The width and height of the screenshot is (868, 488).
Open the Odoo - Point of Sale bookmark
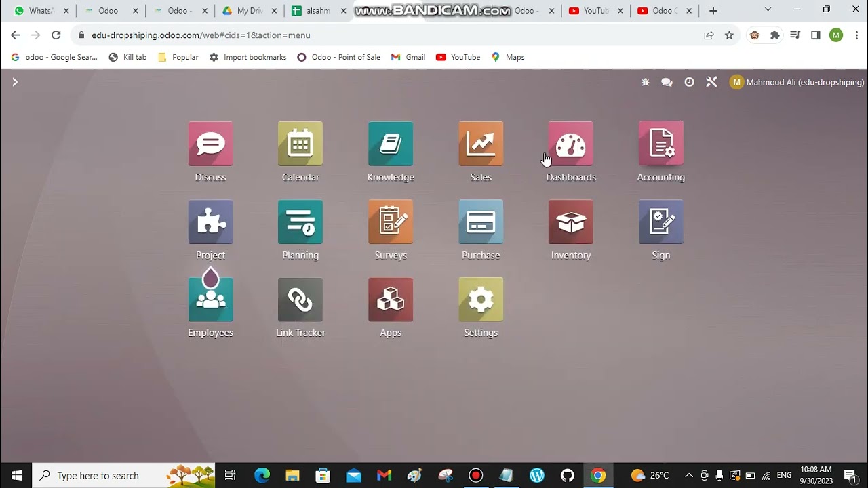point(338,57)
